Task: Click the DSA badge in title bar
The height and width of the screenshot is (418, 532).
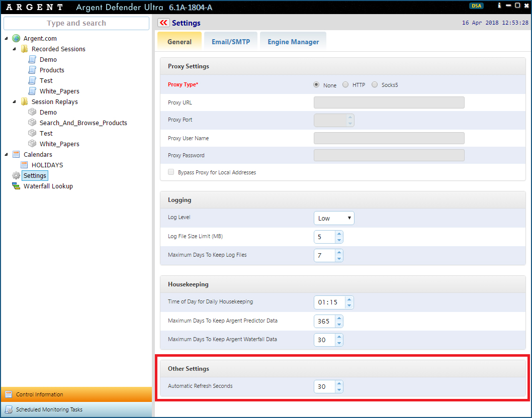Action: coord(476,6)
